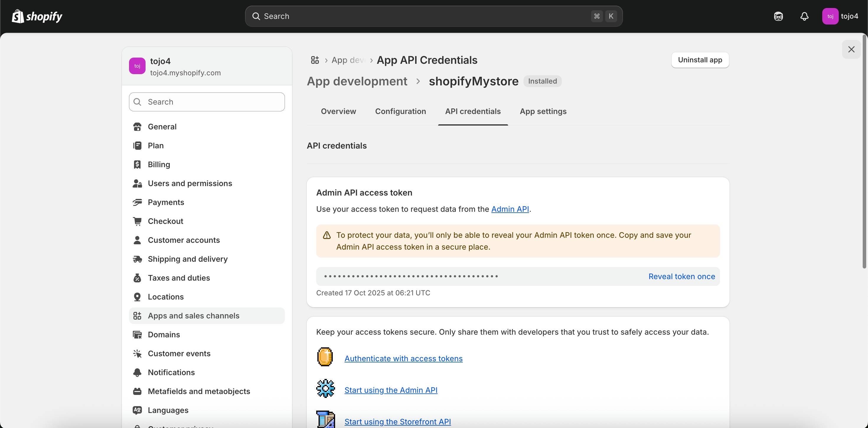Open the notifications bell icon
This screenshot has width=868, height=428.
point(804,16)
